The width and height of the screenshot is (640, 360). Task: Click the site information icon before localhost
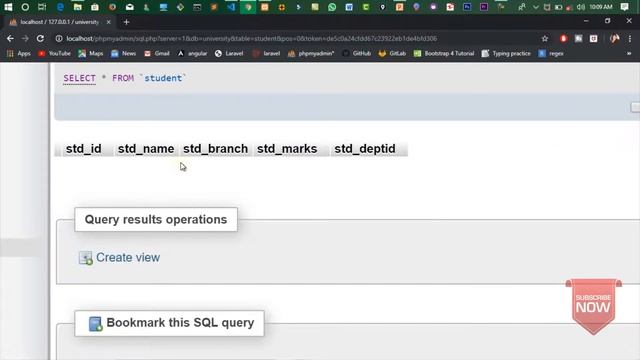[x=59, y=38]
